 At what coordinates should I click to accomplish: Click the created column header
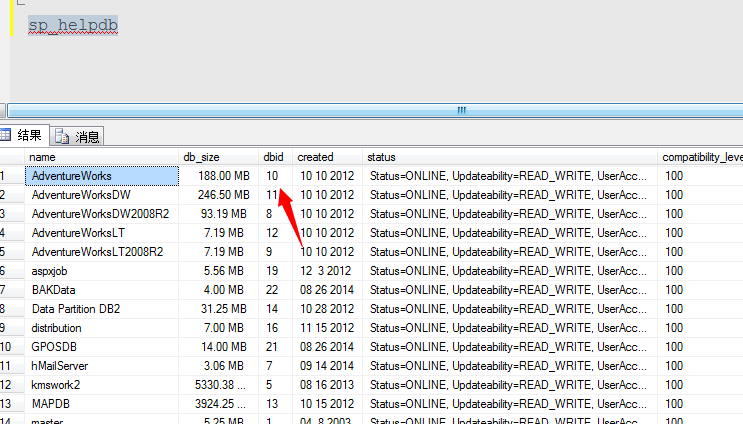[327, 157]
